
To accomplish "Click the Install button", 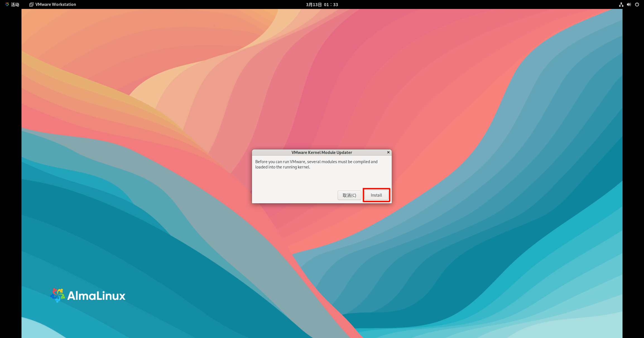I will 376,195.
